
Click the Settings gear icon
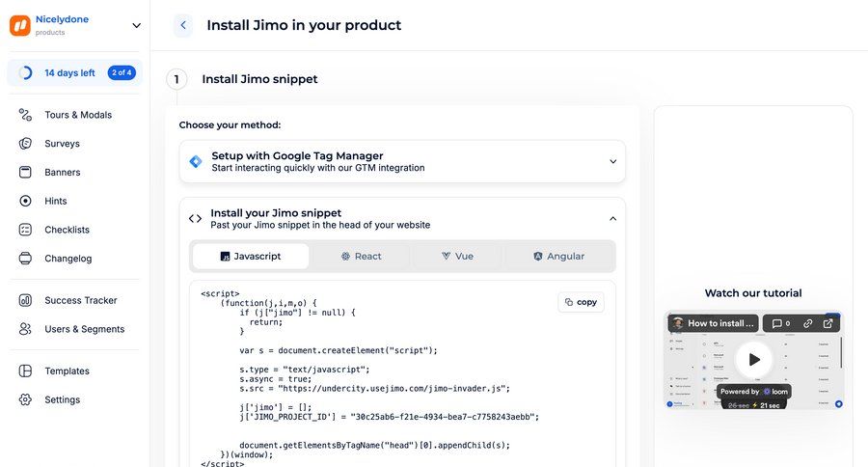pyautogui.click(x=25, y=400)
